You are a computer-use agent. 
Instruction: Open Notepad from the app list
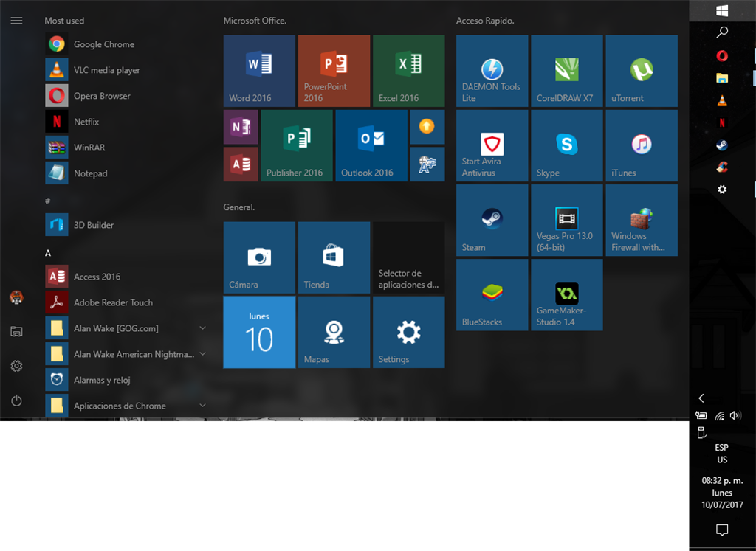point(126,173)
